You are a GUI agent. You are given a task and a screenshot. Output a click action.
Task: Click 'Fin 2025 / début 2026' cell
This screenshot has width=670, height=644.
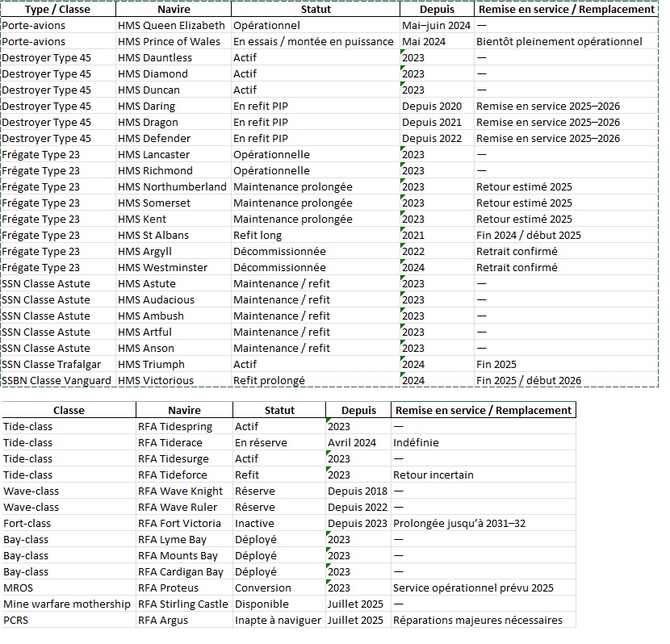click(x=566, y=381)
